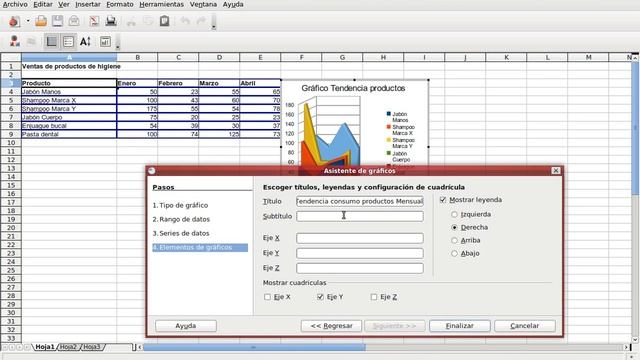
Task: Go to step 3. Series de datos
Action: [x=181, y=233]
